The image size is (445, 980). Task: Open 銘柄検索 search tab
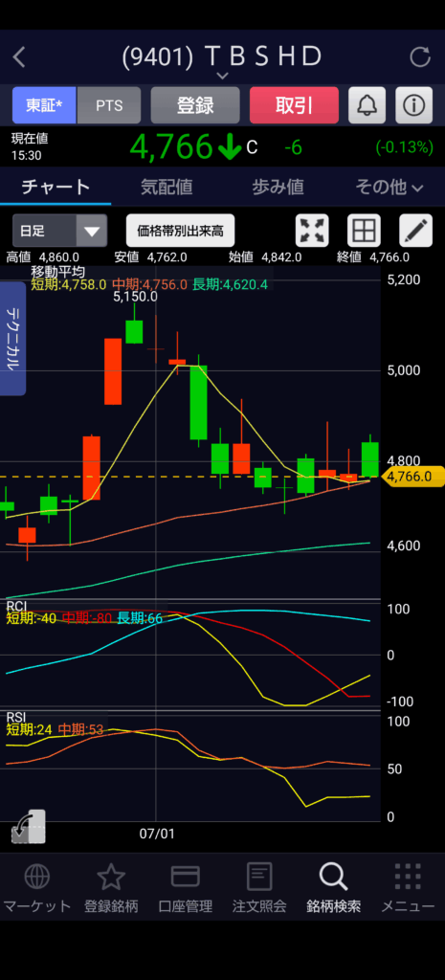[x=334, y=889]
